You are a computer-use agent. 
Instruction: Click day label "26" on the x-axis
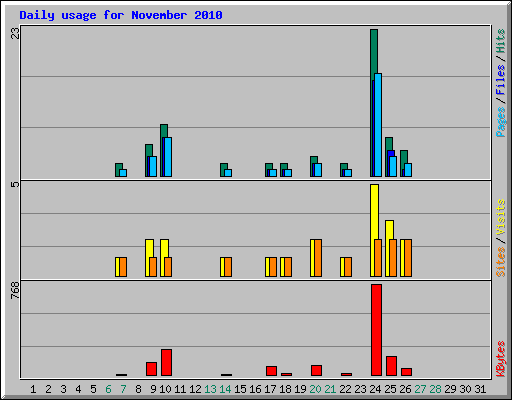tap(405, 389)
